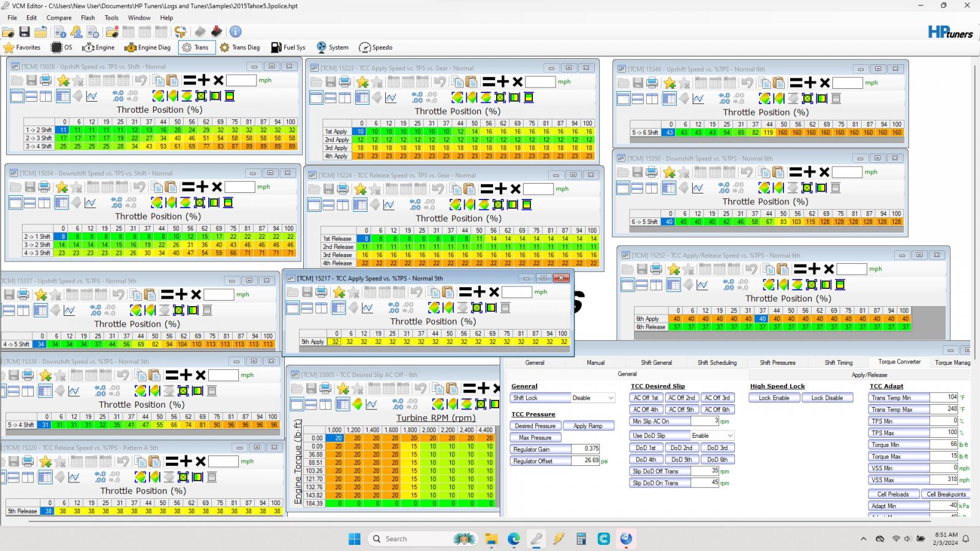Open the Speedo section

[375, 47]
